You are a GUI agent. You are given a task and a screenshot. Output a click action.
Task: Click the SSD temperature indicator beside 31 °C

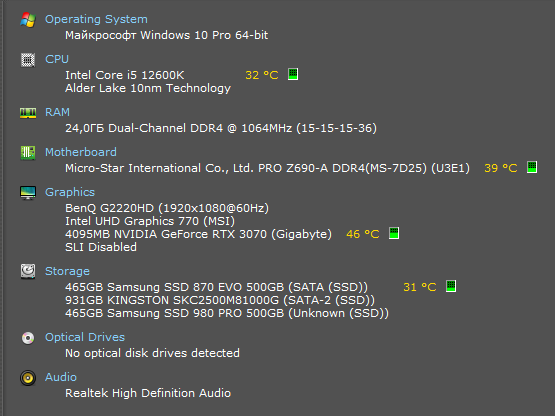[x=451, y=286]
